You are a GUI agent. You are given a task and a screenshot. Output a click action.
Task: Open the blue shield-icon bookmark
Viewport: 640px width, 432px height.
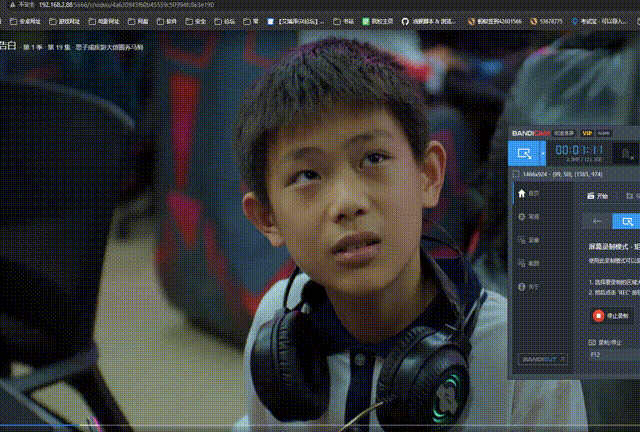tap(599, 21)
